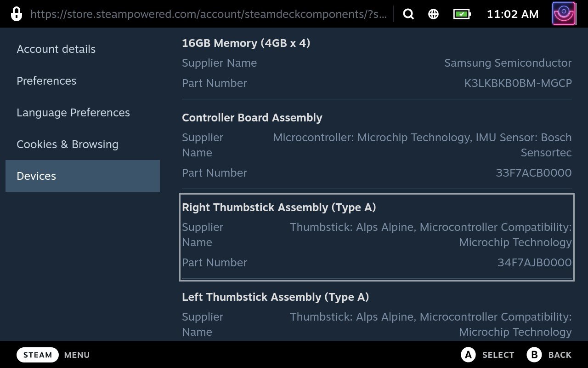588x368 pixels.
Task: Click the B button glyph
Action: point(534,355)
